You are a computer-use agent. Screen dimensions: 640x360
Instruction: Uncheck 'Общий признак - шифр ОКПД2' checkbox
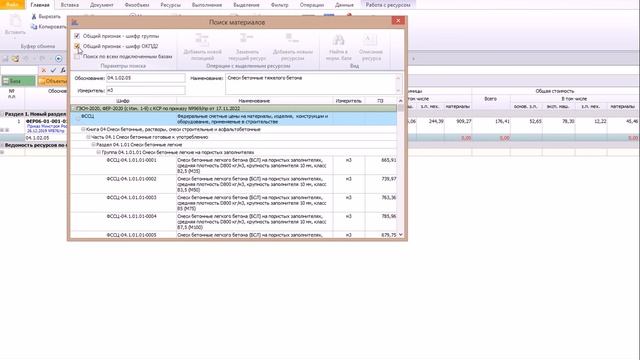point(77,46)
